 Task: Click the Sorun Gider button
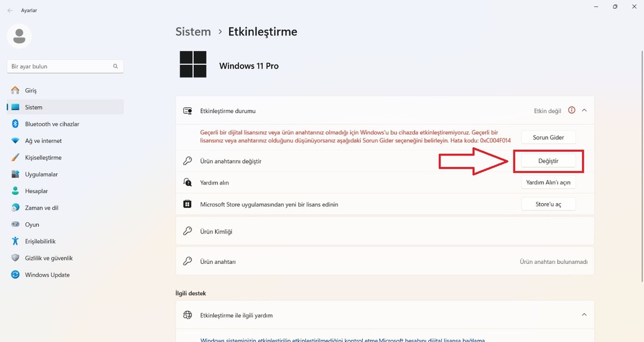(549, 137)
